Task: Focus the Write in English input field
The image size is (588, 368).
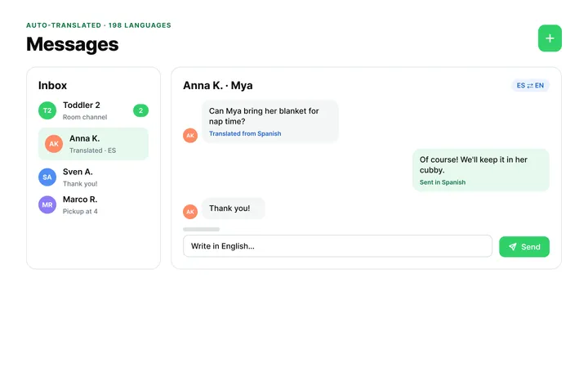Action: pos(337,246)
